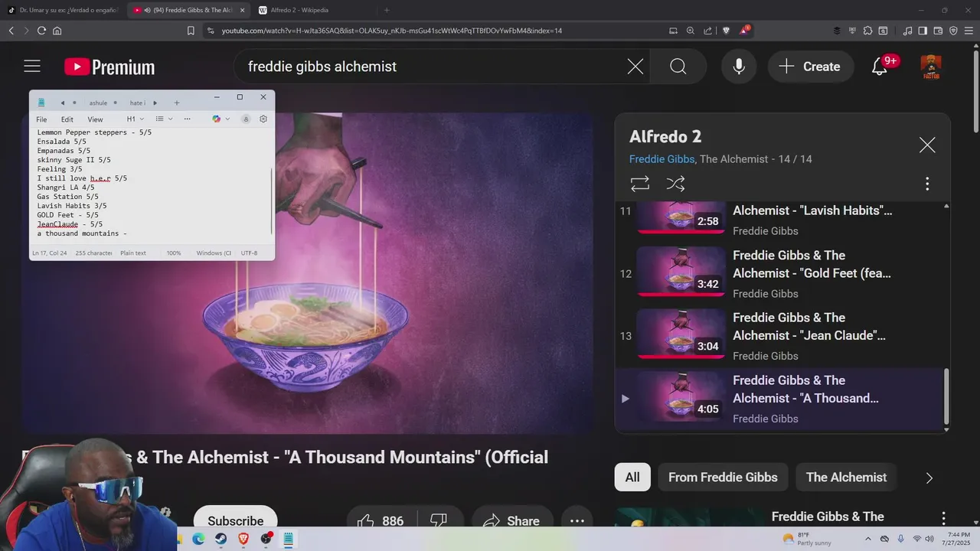Viewport: 980px width, 551px height.
Task: Show more filter chips with right arrow
Action: [x=929, y=478]
